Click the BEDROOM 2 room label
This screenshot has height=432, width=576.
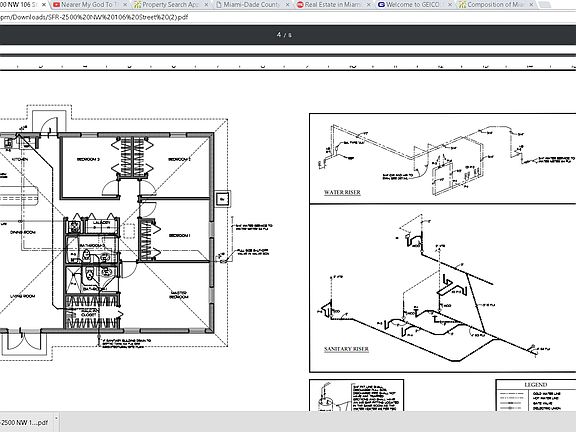click(179, 159)
